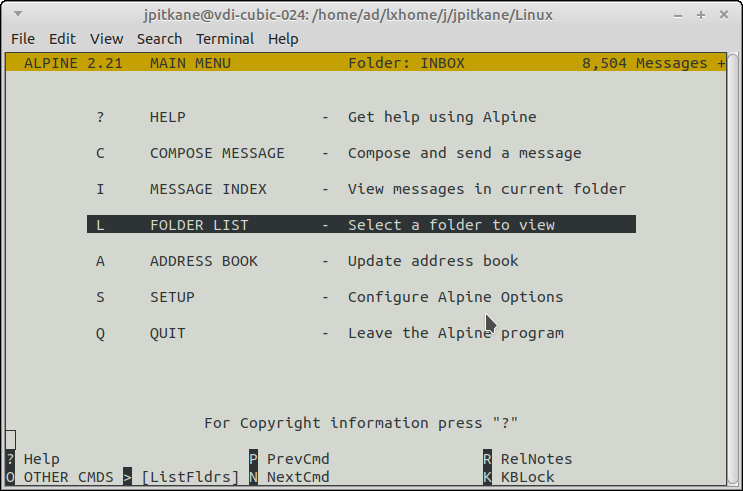The width and height of the screenshot is (743, 491).
Task: Open the Help menu in menu bar
Action: tap(283, 39)
